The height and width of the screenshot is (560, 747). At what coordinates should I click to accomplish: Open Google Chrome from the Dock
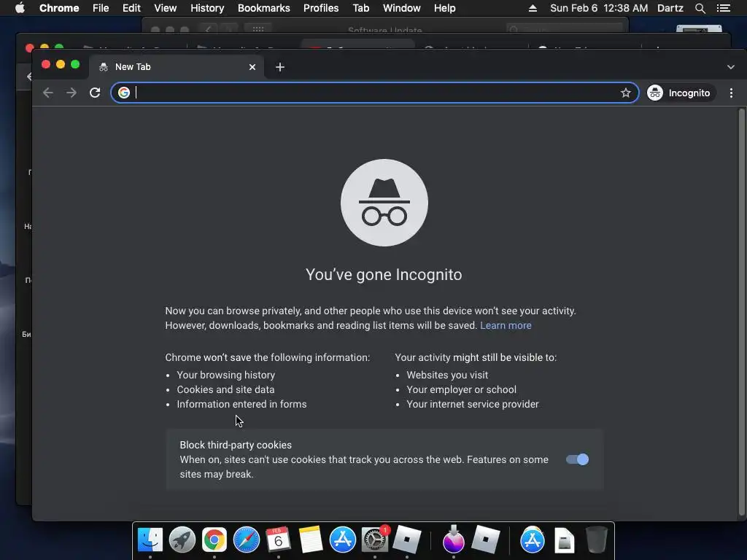[x=214, y=540]
